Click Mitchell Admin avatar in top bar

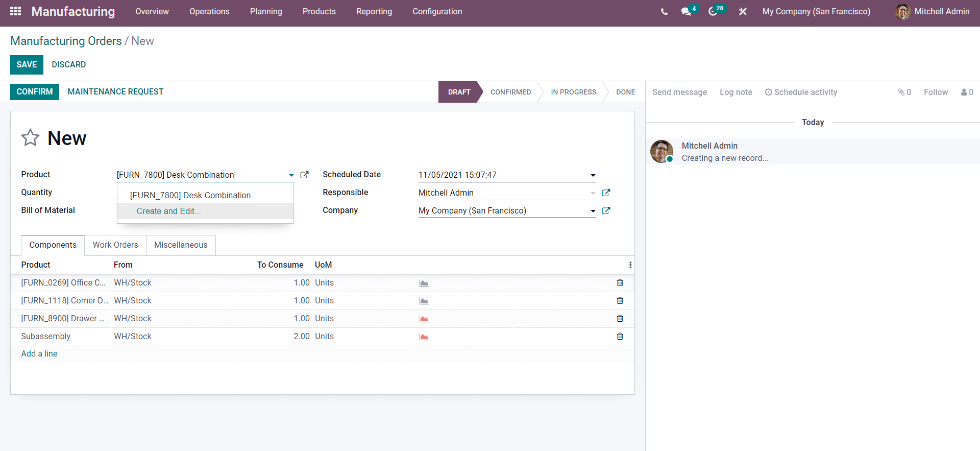(x=902, y=11)
